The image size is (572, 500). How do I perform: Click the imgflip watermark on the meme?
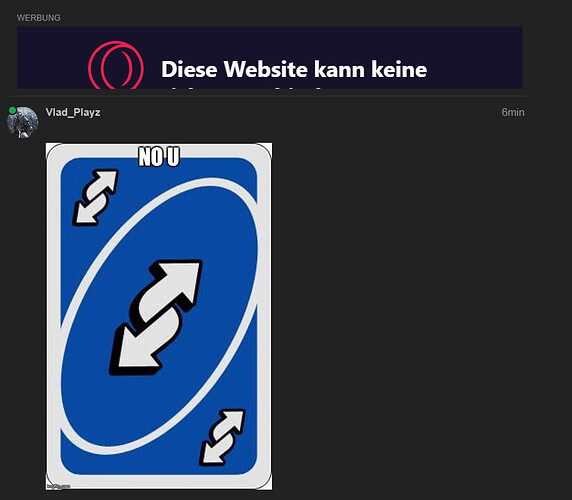[x=58, y=486]
